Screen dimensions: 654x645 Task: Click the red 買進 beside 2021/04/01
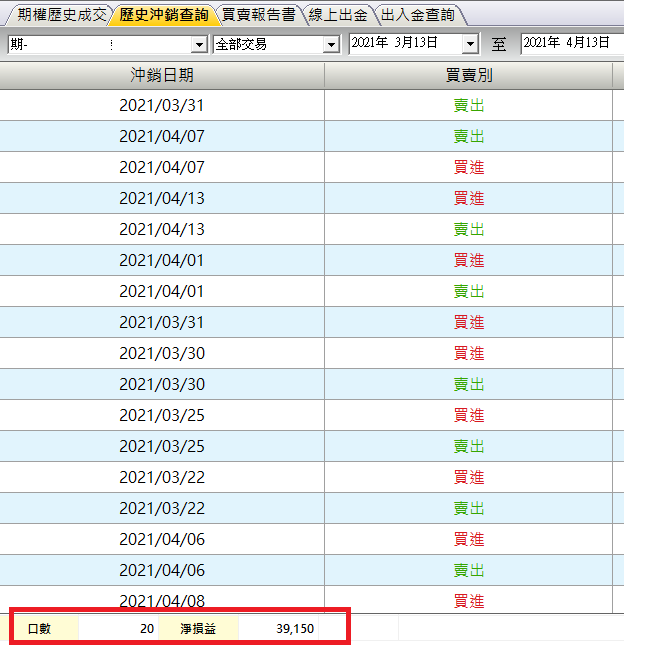469,260
